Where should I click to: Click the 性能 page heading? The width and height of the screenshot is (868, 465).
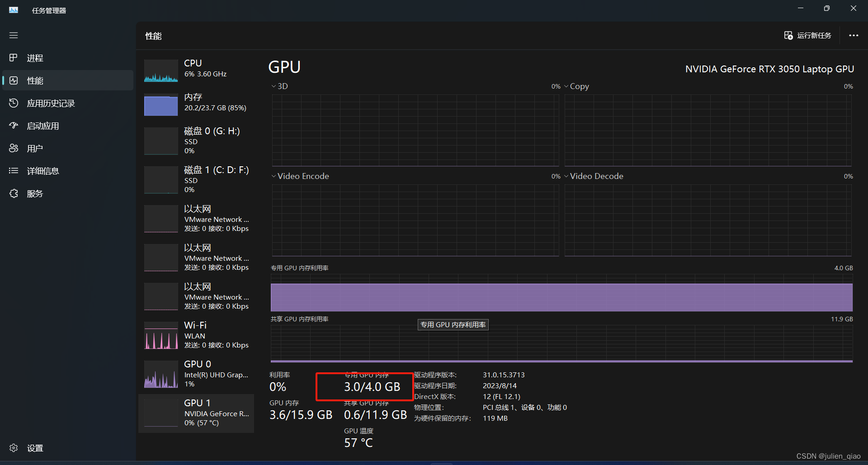tap(153, 36)
